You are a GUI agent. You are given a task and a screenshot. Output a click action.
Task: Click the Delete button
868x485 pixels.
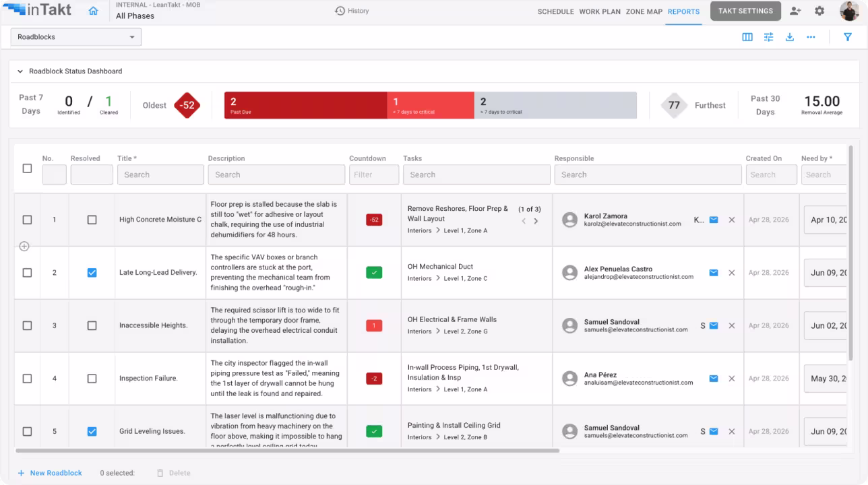pos(173,473)
